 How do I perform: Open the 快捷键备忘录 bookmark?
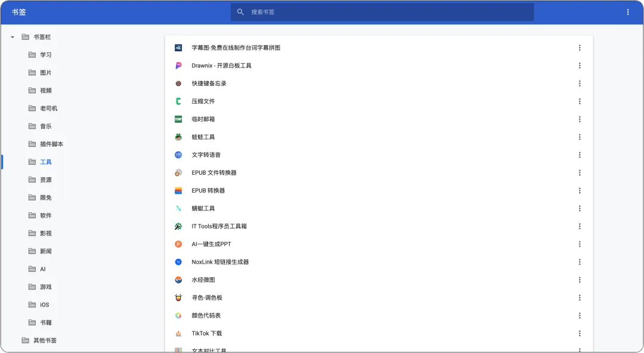pyautogui.click(x=209, y=83)
